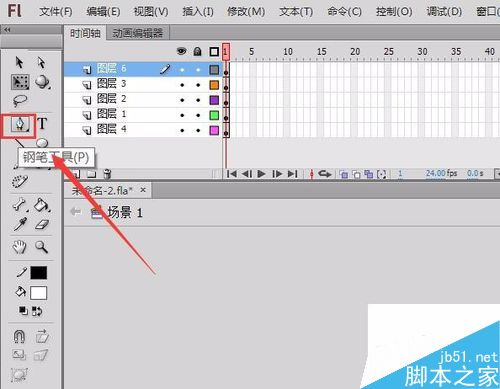Click the Distort option icon
This screenshot has width=500, height=389.
pos(41,355)
